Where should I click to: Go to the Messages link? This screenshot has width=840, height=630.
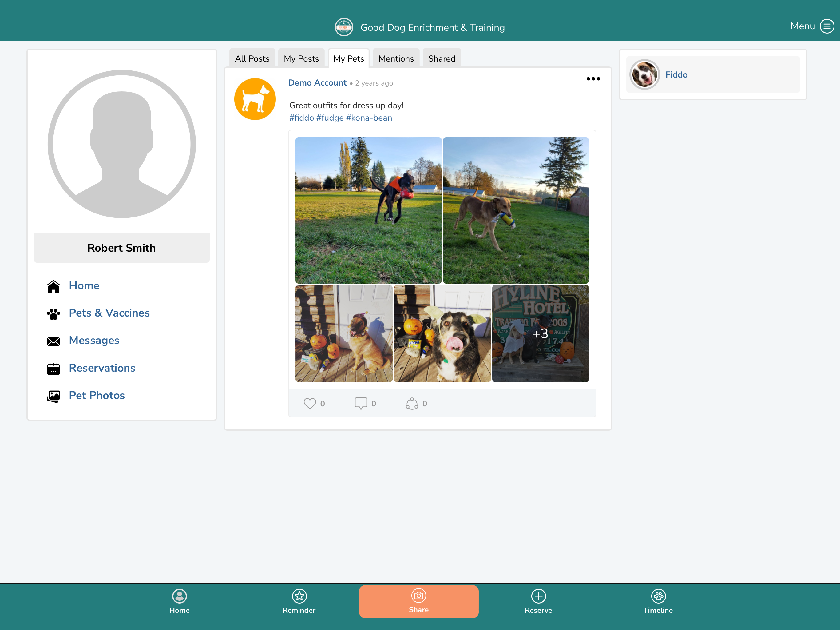pos(94,340)
